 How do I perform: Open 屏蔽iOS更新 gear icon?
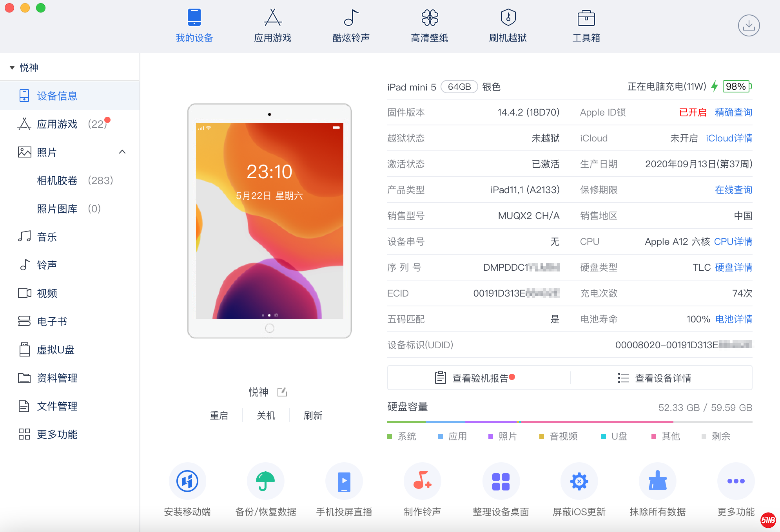click(x=579, y=481)
